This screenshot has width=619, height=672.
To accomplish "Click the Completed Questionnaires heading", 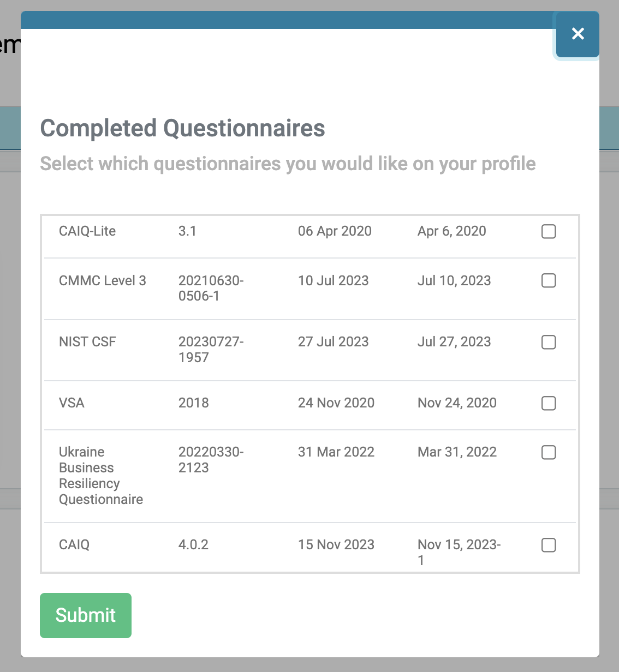I will click(182, 129).
